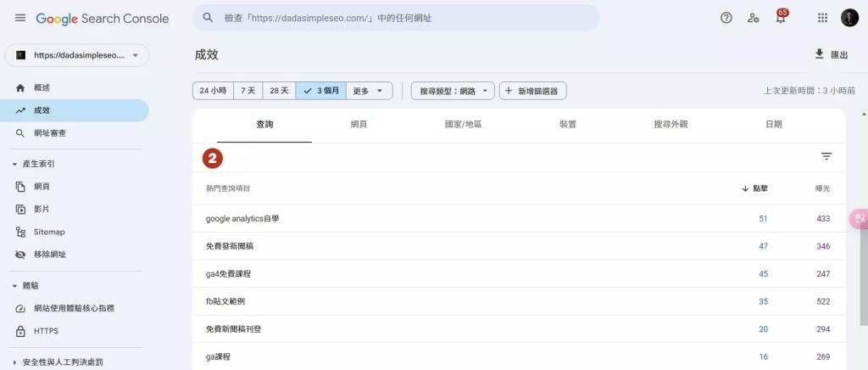Switch to the 網頁 tab
Screen dimensions: 868x370
click(x=359, y=125)
